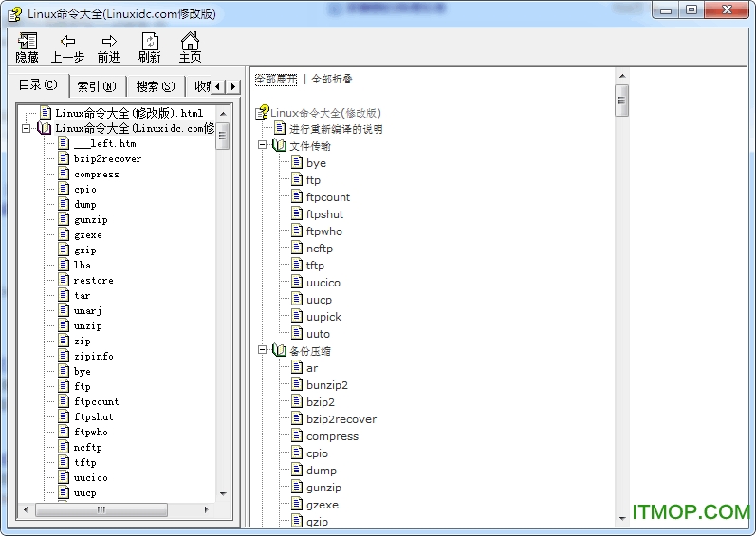Viewport: 756px width, 536px height.
Task: Switch to the 搜索 (S) tab
Action: pos(155,86)
